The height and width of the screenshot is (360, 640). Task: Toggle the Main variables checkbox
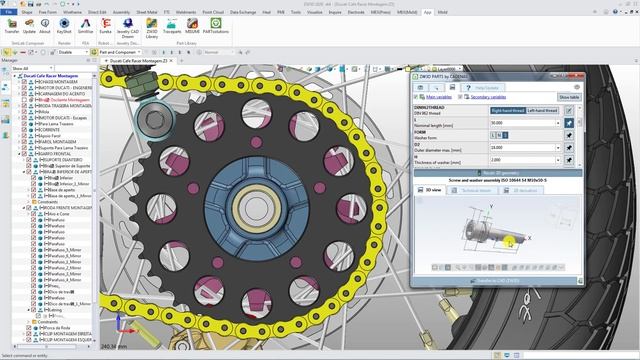click(416, 97)
